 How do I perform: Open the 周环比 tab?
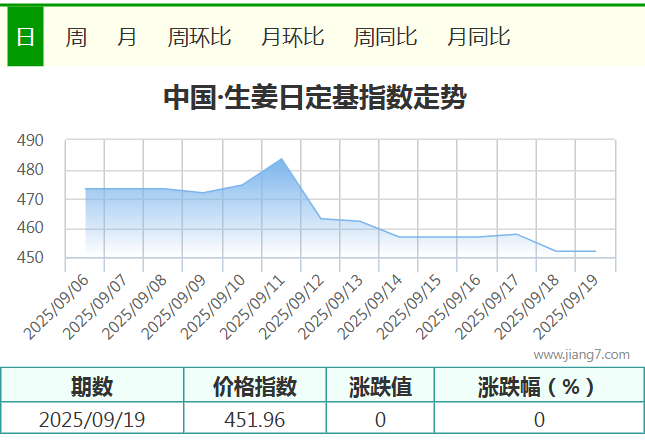pos(200,37)
